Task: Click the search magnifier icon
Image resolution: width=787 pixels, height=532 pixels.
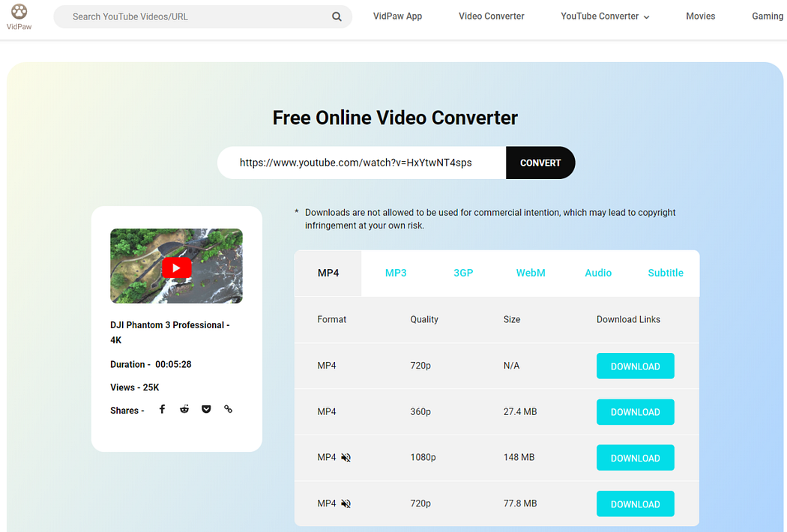Action: [x=337, y=16]
